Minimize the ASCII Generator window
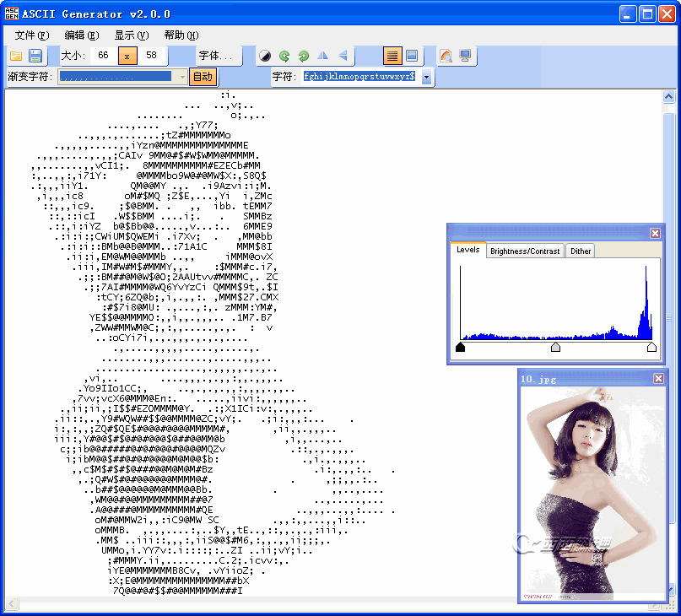The image size is (681, 616). pos(628,14)
